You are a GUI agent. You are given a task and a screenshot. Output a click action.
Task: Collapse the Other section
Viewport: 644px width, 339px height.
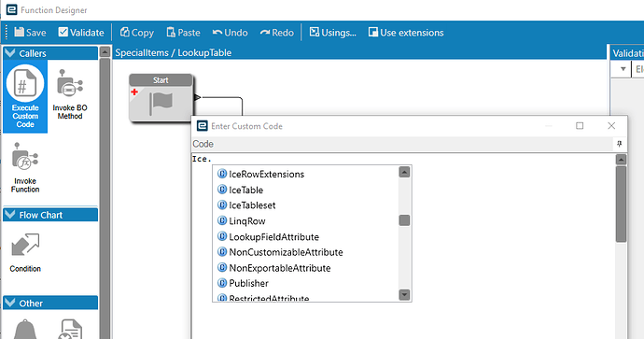(10, 303)
